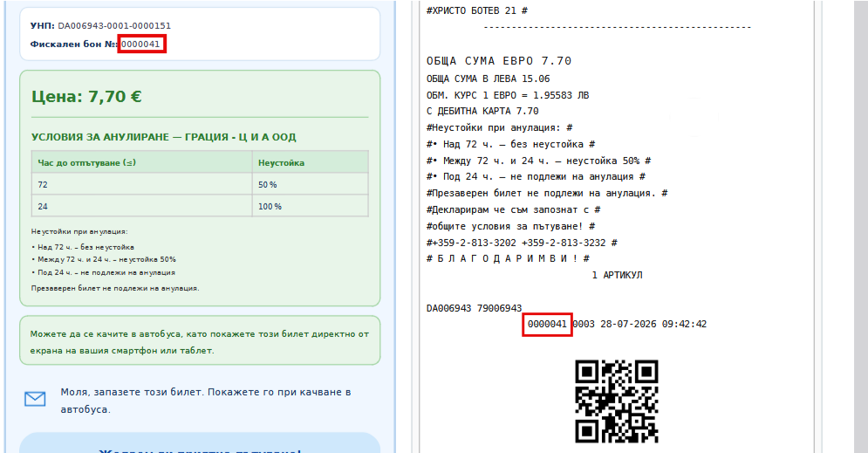Click the table cell showing 50 %
This screenshot has width=868, height=453.
coord(310,184)
